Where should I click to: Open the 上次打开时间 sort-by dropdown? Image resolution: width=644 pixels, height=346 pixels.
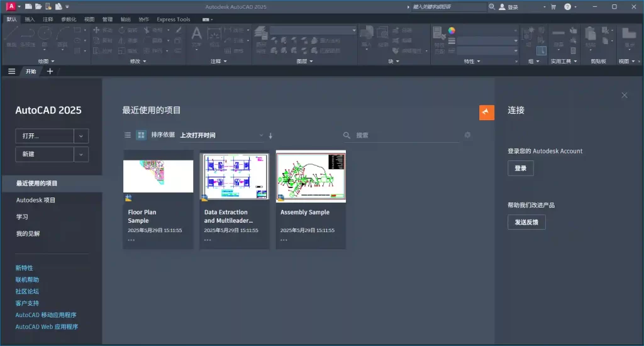click(221, 135)
